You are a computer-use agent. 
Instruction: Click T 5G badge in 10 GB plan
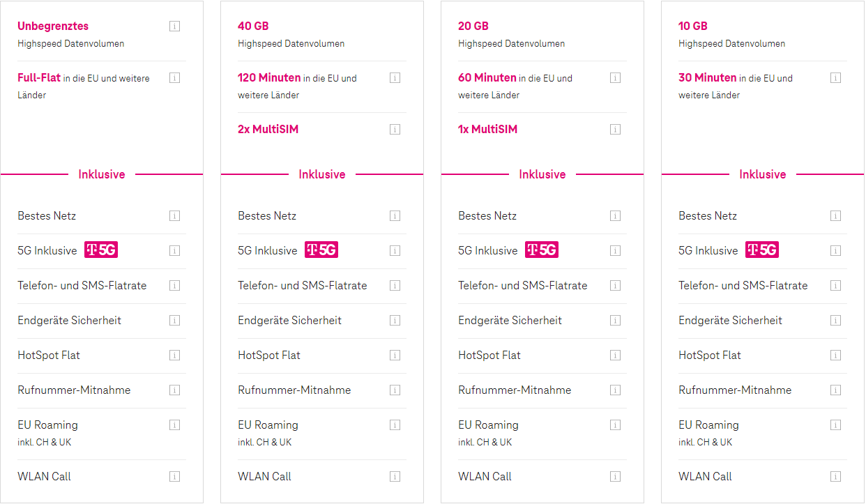tap(762, 250)
